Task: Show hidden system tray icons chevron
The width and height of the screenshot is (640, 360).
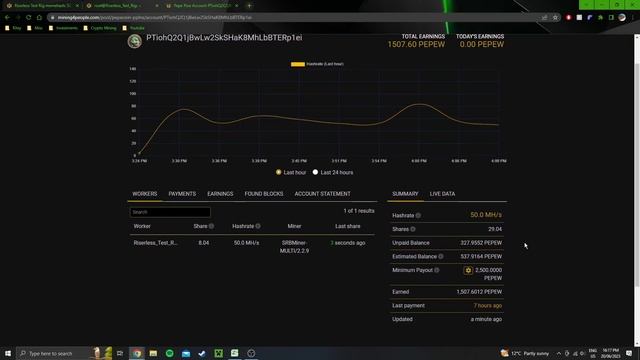Action: click(x=558, y=353)
